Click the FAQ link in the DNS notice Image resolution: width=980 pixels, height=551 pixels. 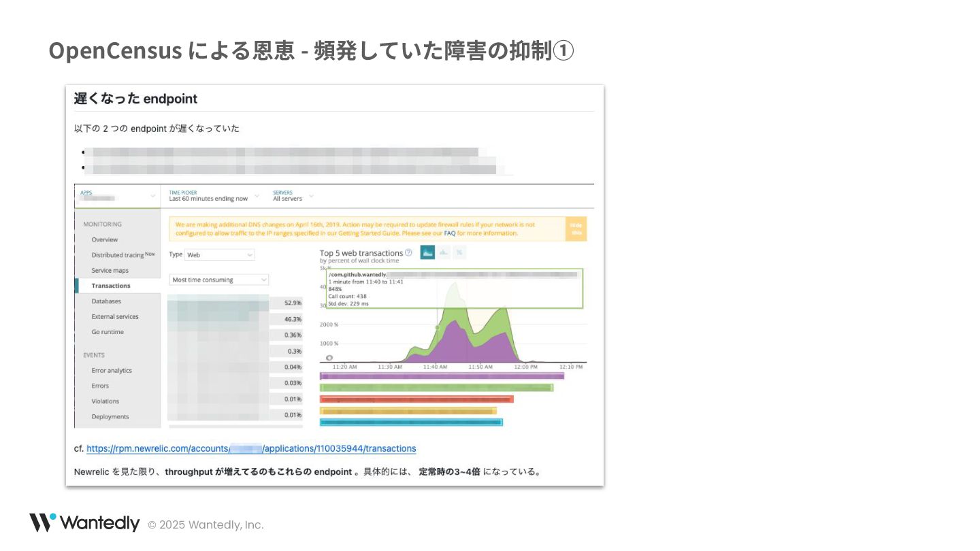450,233
